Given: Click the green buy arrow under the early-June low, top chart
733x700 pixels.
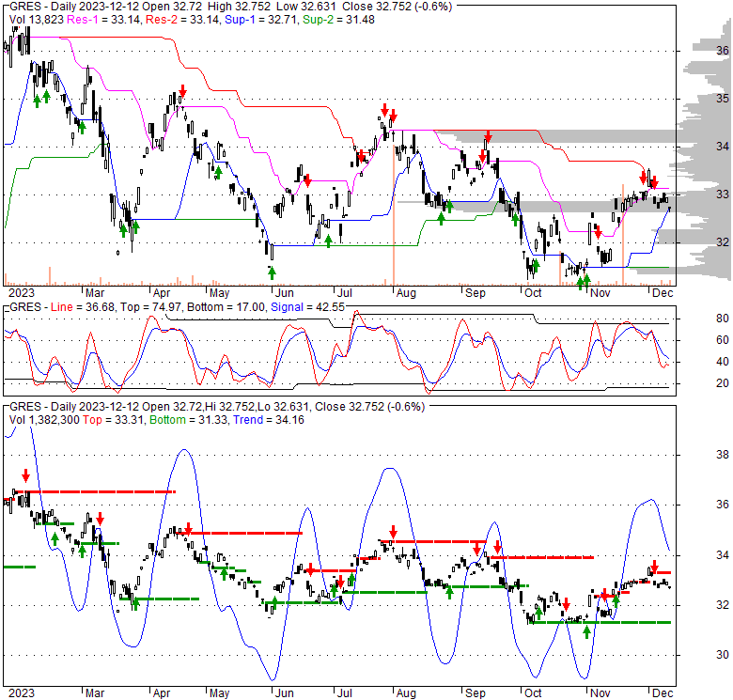Looking at the screenshot, I should (x=272, y=272).
